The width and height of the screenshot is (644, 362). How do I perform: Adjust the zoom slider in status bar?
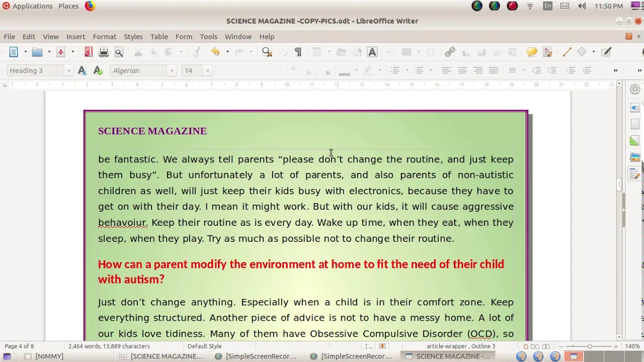coord(589,346)
